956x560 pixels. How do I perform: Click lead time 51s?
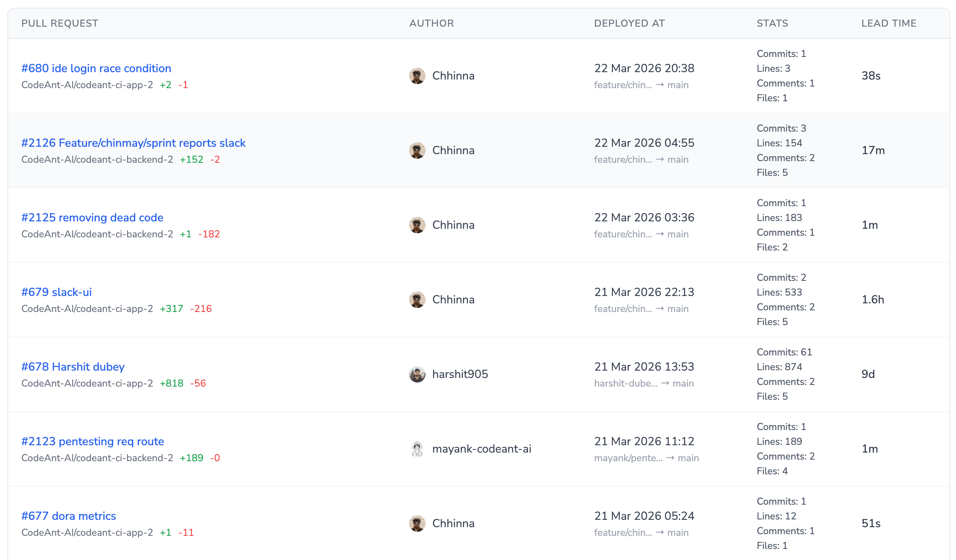coord(871,523)
